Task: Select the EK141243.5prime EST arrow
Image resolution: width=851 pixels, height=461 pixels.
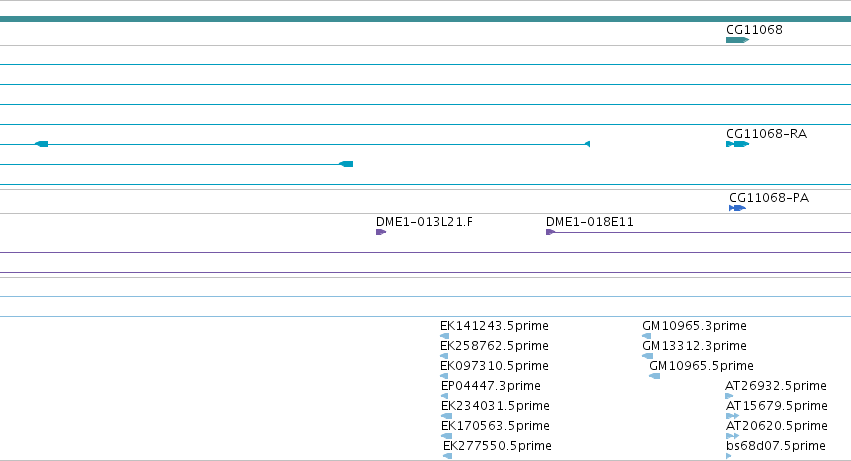Action: coord(444,336)
